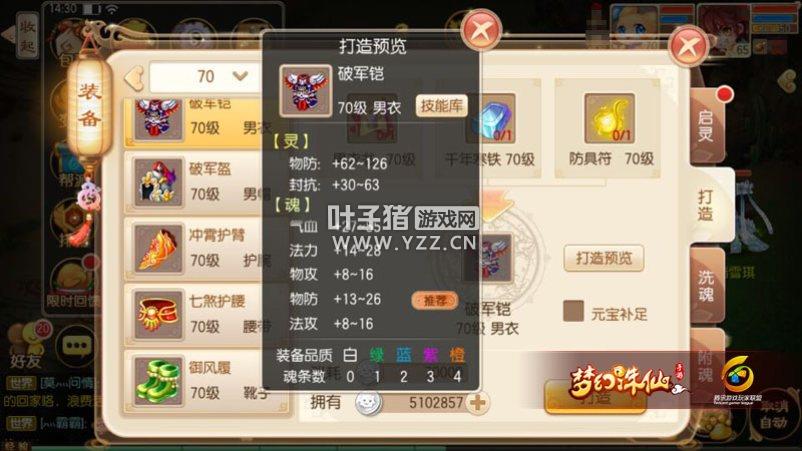802x451 pixels.
Task: Select the 七煞护腰 belt equipment icon
Action: pyautogui.click(x=158, y=314)
